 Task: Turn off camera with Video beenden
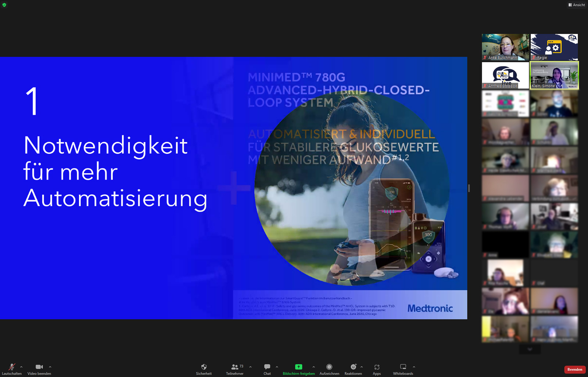coord(39,369)
